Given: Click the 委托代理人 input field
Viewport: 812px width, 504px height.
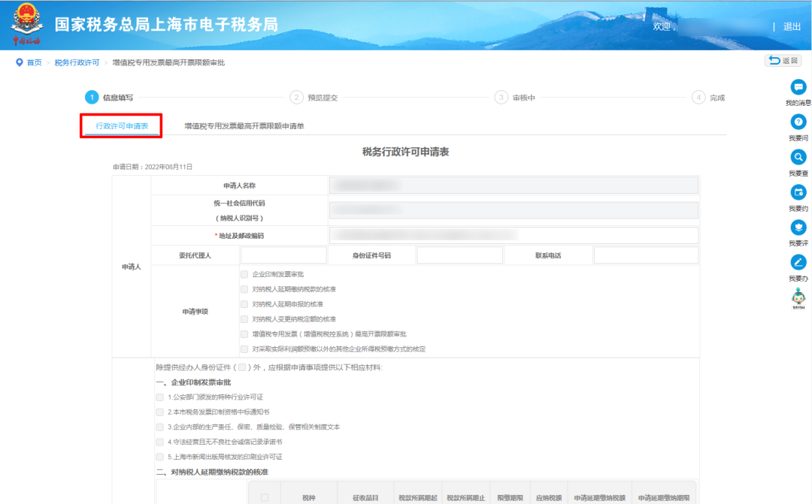Looking at the screenshot, I should click(x=283, y=255).
